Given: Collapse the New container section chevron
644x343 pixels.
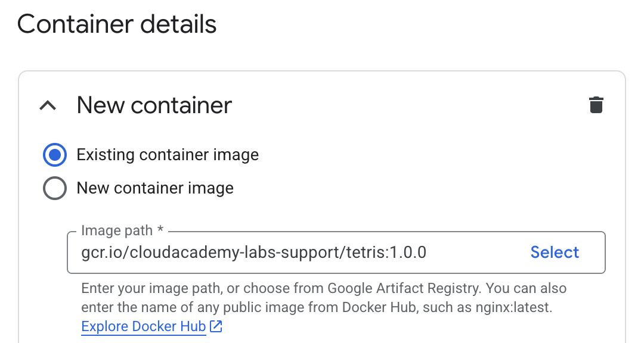Looking at the screenshot, I should (x=48, y=105).
